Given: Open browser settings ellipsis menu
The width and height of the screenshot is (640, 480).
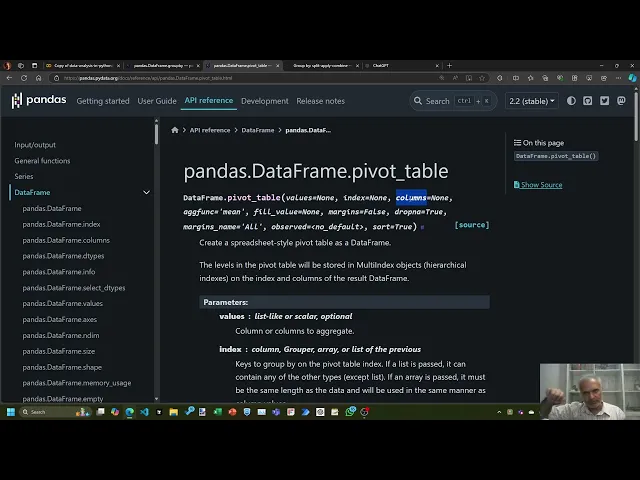Looking at the screenshot, I should point(618,78).
